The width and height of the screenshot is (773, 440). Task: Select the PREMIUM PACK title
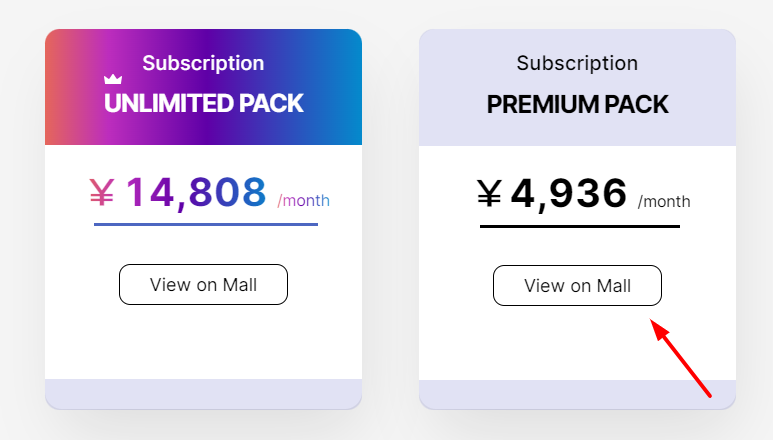tap(577, 104)
